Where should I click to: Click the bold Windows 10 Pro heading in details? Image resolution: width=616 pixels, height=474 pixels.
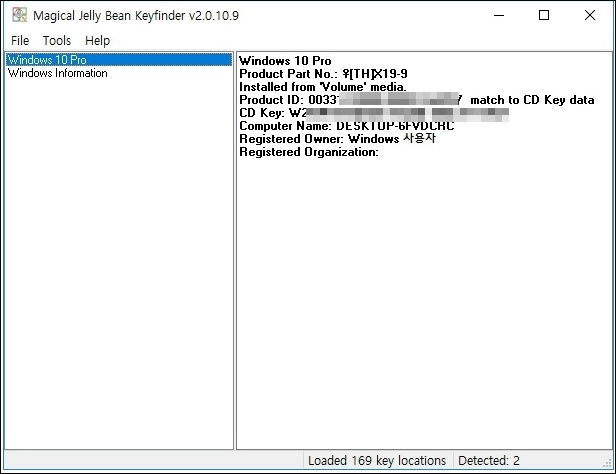pyautogui.click(x=285, y=61)
